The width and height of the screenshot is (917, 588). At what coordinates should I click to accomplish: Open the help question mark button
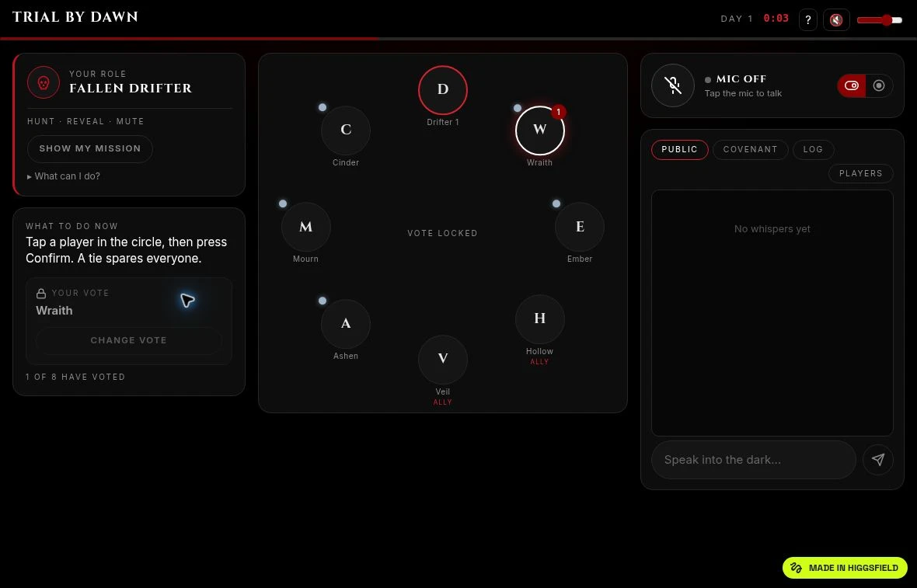(x=807, y=20)
